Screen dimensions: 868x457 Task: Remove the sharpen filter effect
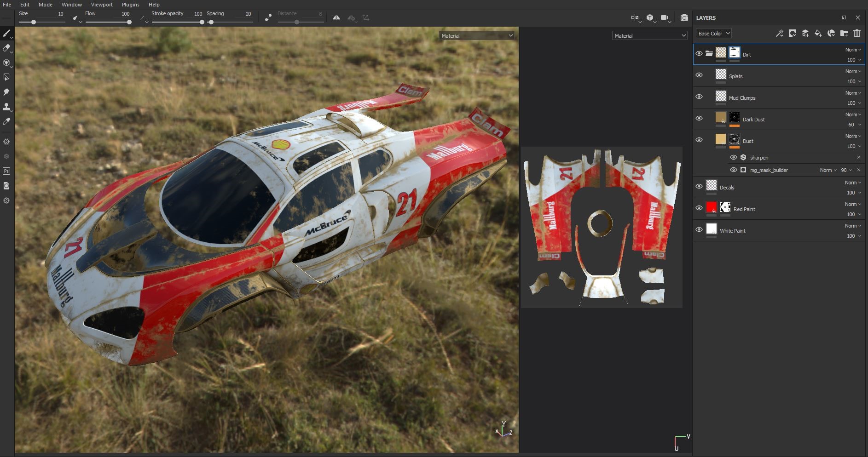[x=859, y=157]
